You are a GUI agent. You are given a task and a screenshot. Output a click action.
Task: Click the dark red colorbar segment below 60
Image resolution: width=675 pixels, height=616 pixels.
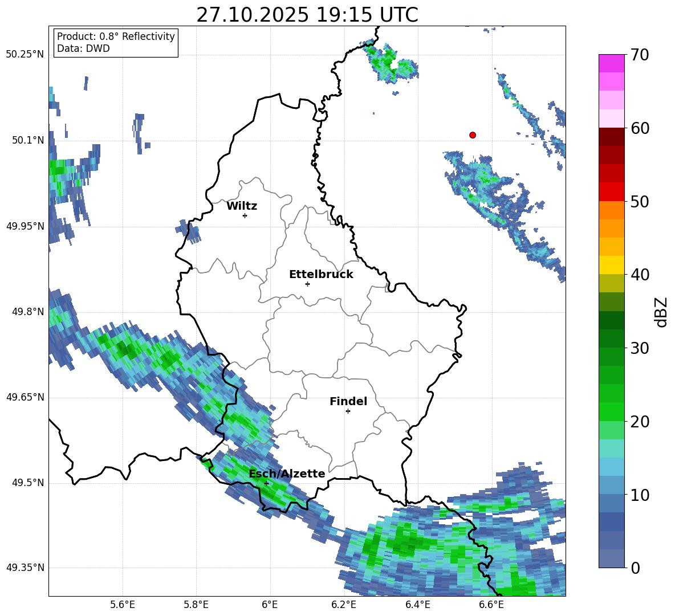pos(611,137)
